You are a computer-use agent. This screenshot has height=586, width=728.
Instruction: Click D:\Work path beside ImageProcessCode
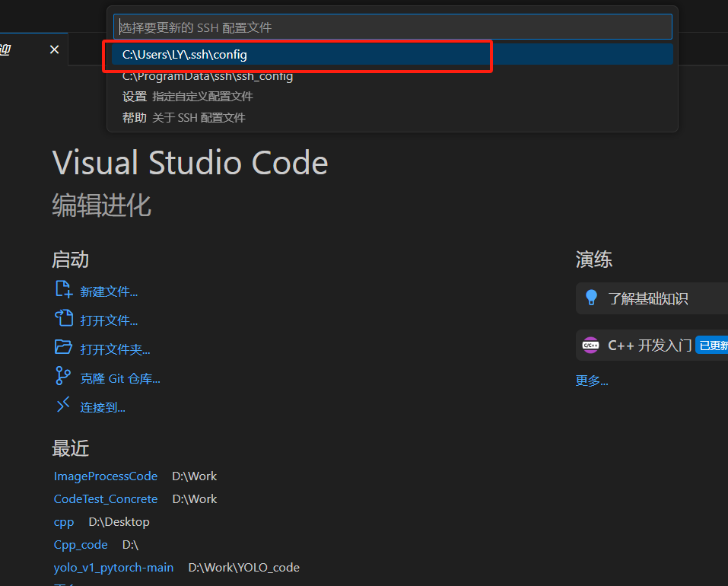point(194,476)
